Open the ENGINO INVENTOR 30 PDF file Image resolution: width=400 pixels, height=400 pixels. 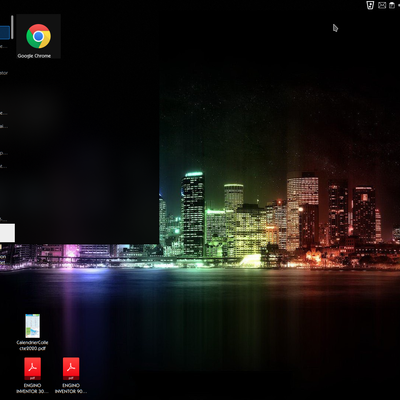pos(32,375)
